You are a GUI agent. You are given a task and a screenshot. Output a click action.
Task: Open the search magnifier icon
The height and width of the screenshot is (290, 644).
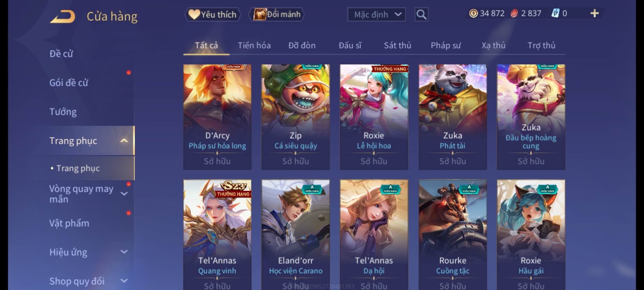[421, 15]
